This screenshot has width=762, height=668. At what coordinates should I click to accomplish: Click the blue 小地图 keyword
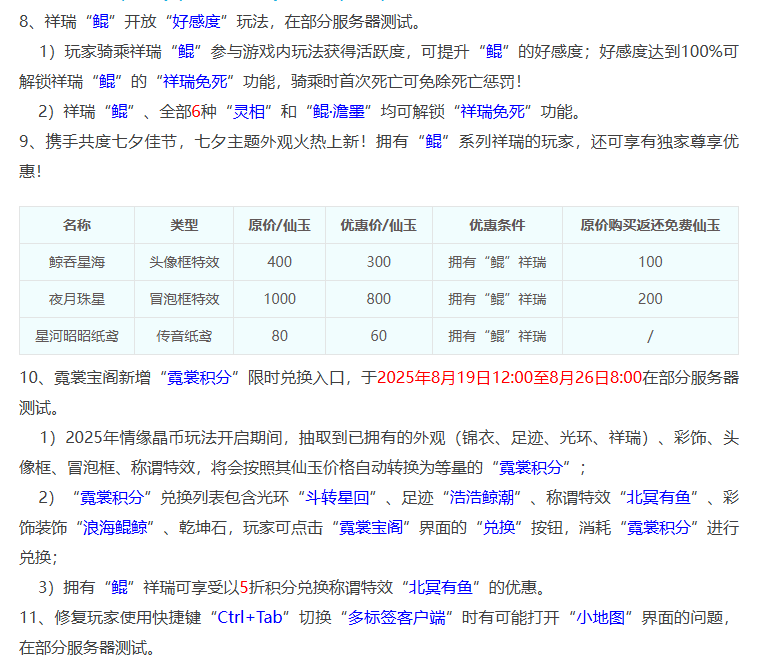point(601,617)
